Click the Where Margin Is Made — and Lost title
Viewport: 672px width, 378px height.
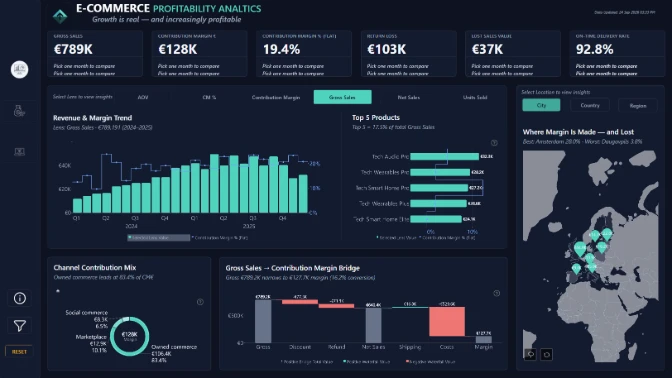click(578, 132)
